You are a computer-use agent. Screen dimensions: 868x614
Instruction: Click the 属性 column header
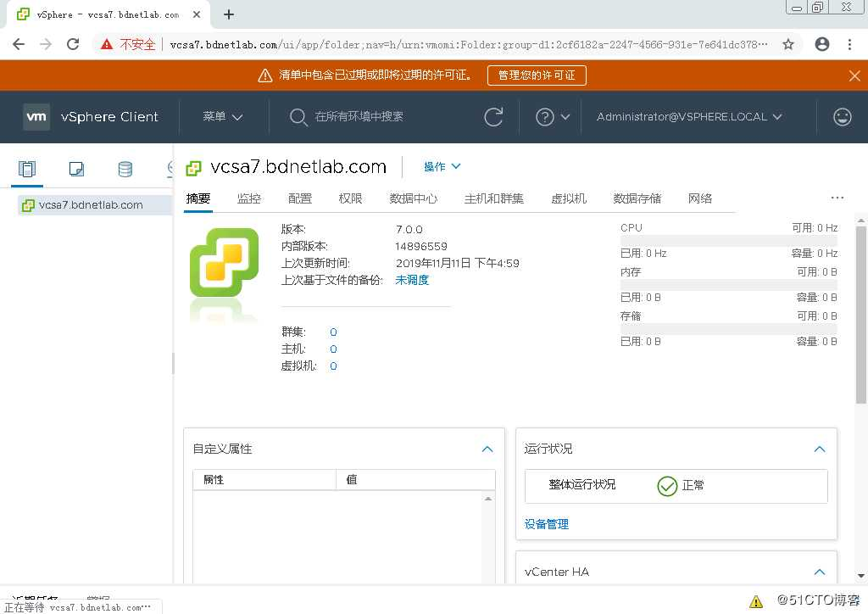tap(264, 480)
